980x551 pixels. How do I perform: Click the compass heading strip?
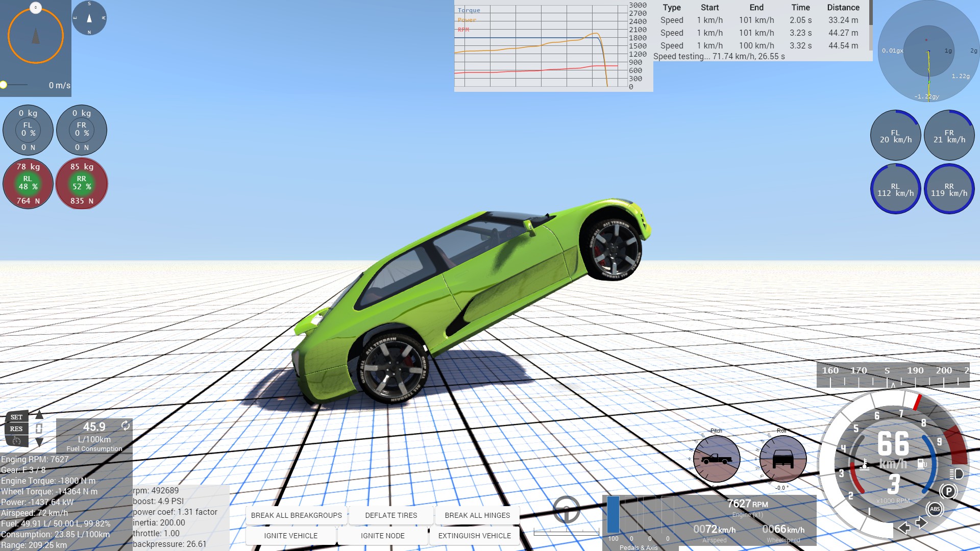(893, 374)
